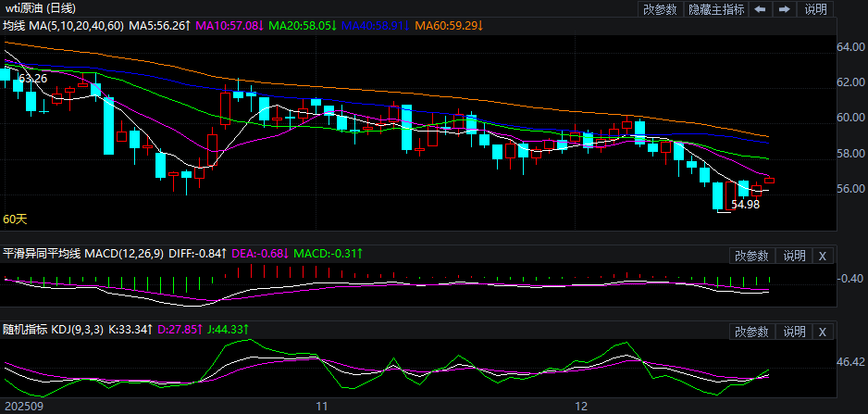Image resolution: width=868 pixels, height=414 pixels.
Task: Click the 均线 MA(5,10,20,40,60) indicator name
Action: (62, 26)
